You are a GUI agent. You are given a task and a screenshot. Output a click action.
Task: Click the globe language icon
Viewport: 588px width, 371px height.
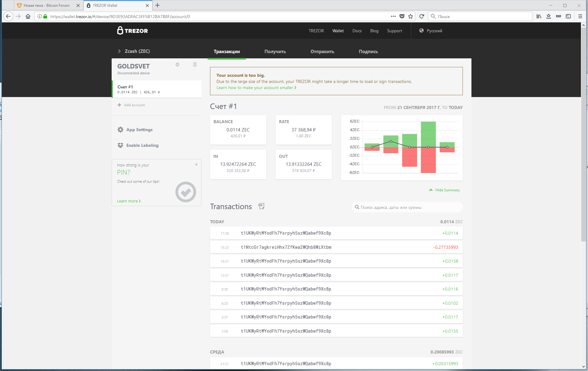coord(421,30)
